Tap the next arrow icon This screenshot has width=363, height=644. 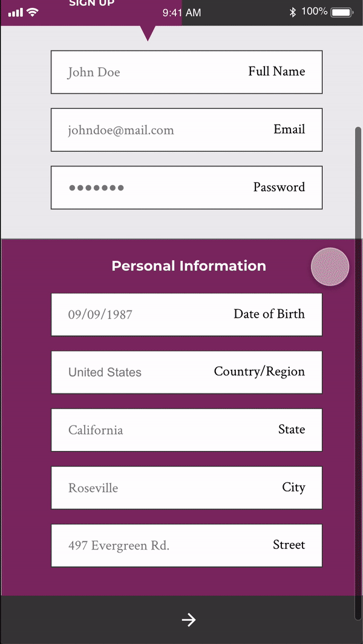pyautogui.click(x=189, y=619)
